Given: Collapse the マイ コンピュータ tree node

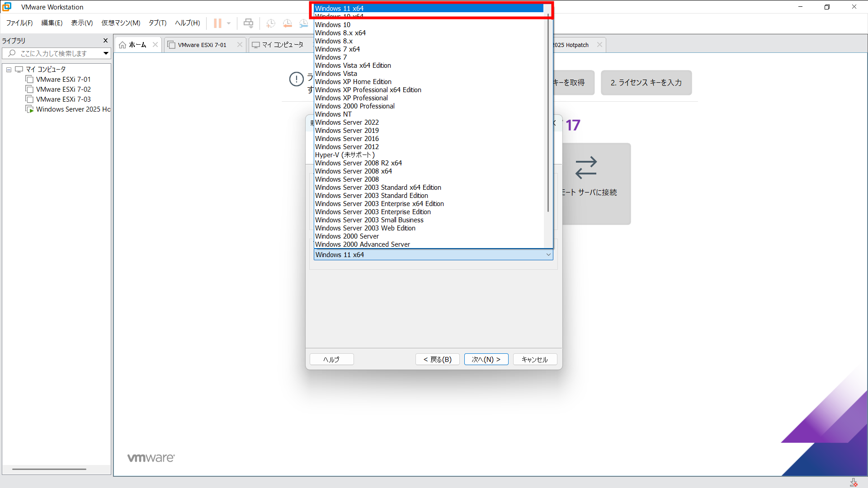Looking at the screenshot, I should [x=9, y=70].
